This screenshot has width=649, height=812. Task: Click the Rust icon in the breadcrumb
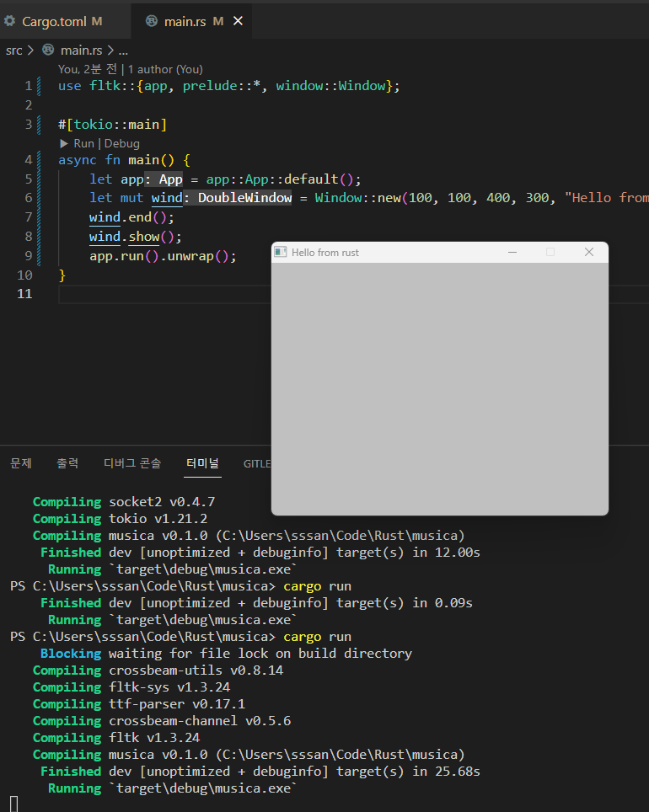(x=48, y=50)
